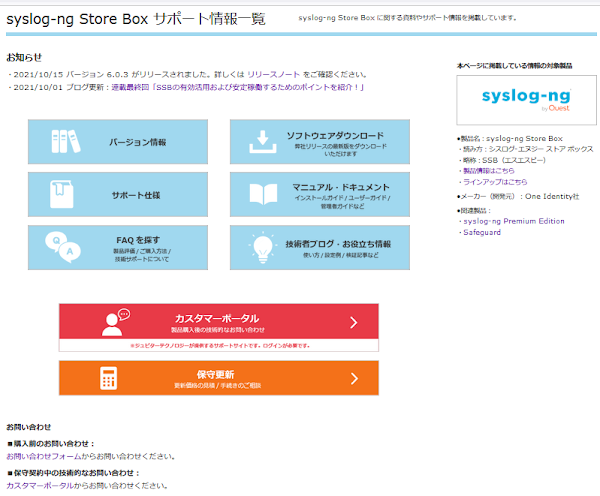Open the 連載最終回 SSB blog post link
Viewport: 600px width, 496px height.
237,87
